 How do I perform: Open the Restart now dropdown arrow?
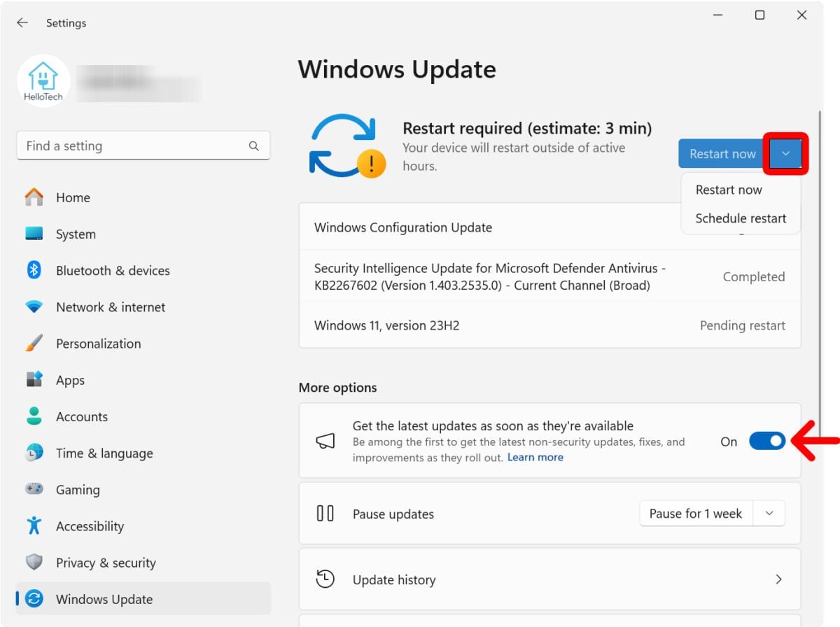(785, 153)
